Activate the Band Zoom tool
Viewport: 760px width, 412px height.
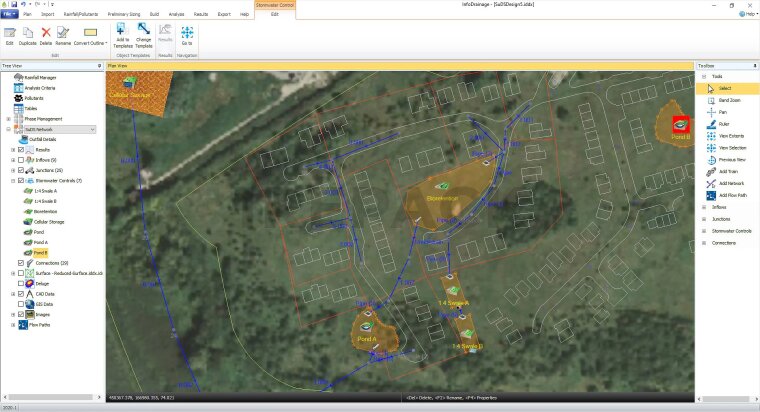pyautogui.click(x=728, y=100)
